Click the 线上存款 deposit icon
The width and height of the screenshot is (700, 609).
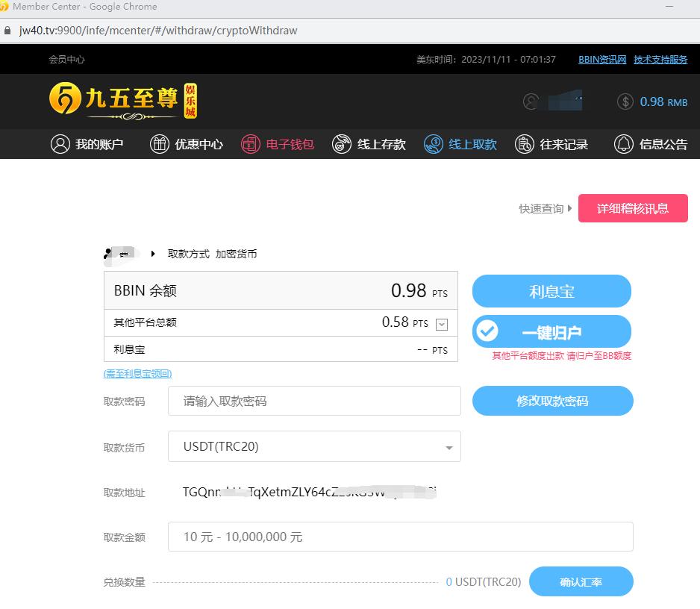click(x=342, y=144)
